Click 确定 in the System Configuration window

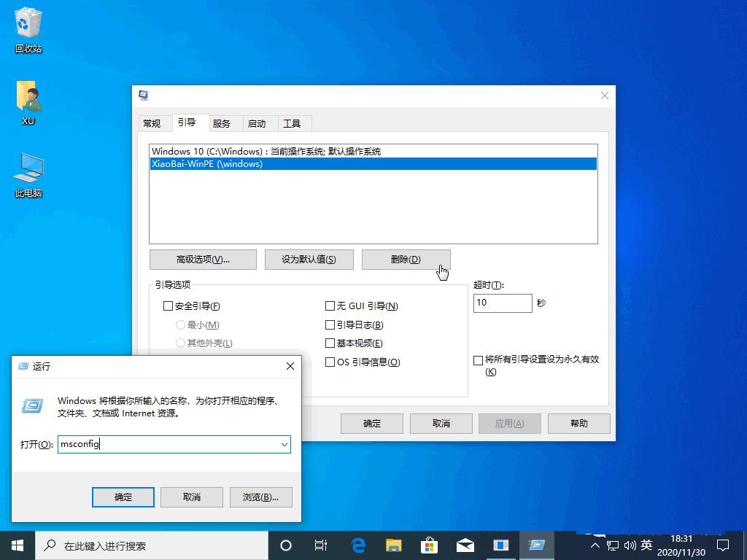(x=371, y=424)
